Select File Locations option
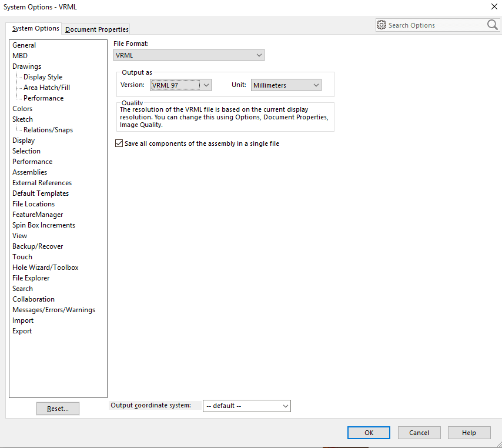Viewport: 502px width, 448px height. 34,203
